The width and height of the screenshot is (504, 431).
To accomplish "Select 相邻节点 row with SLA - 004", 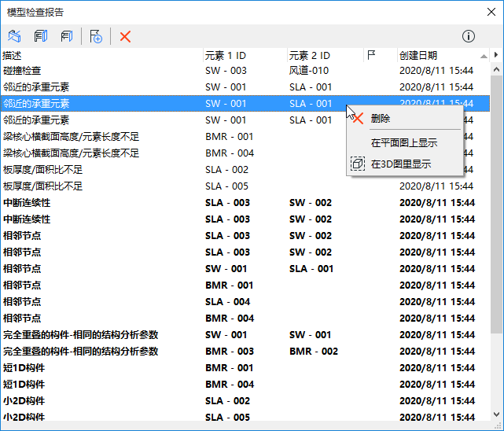I will 245,301.
